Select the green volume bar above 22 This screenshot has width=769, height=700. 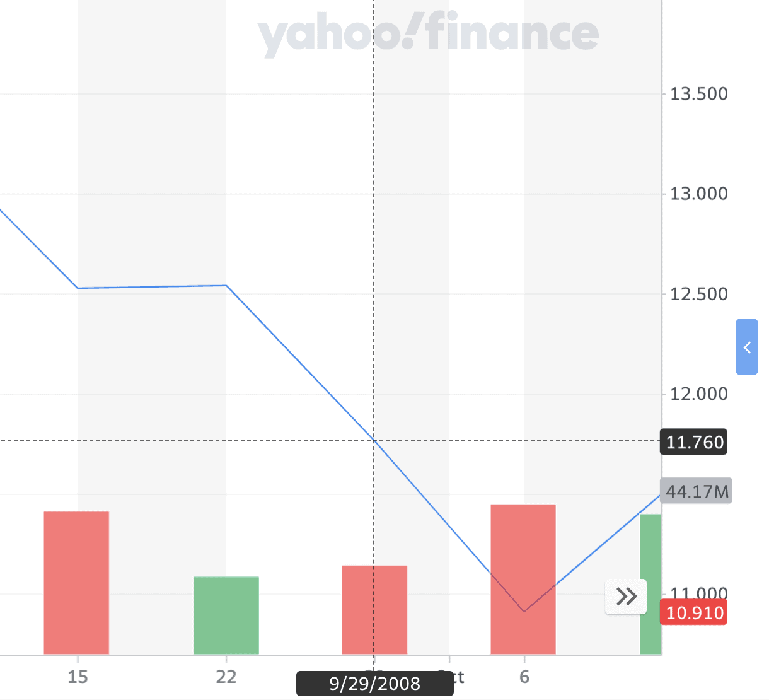226,615
